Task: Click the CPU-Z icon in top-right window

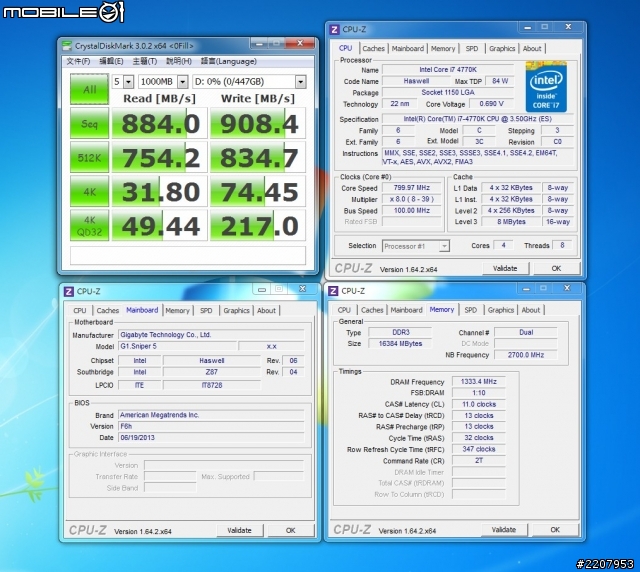Action: (x=335, y=29)
